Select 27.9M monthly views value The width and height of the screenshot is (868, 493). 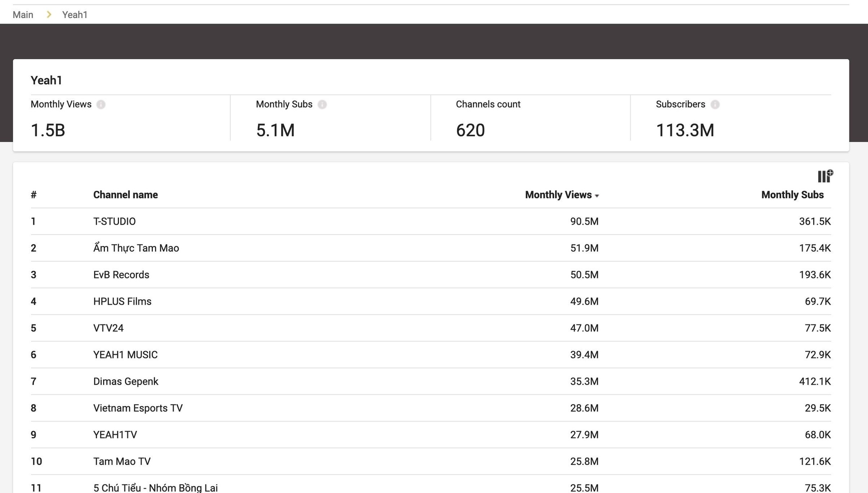[x=584, y=435]
